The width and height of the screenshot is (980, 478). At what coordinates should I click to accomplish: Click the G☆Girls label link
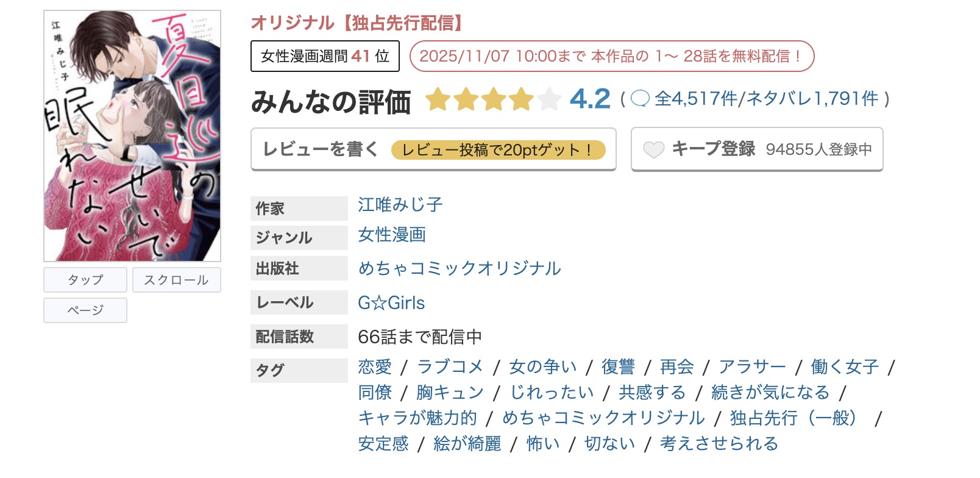(x=391, y=302)
